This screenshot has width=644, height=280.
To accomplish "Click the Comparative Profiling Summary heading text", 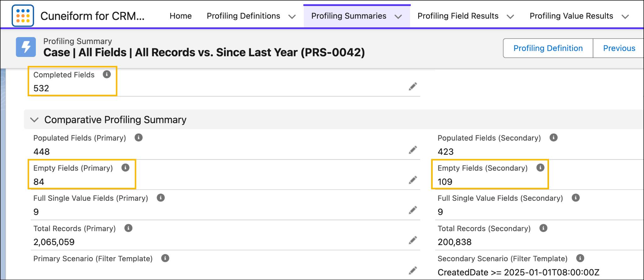I will pyautogui.click(x=115, y=120).
